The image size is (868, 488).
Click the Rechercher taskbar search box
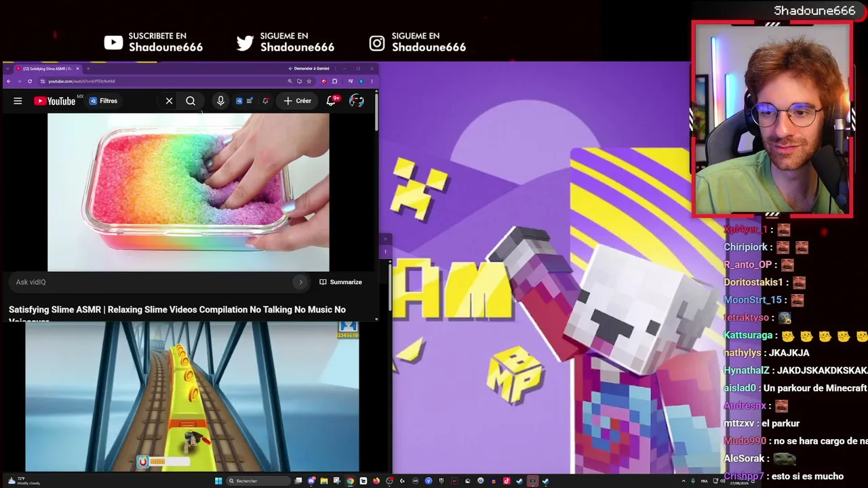259,481
